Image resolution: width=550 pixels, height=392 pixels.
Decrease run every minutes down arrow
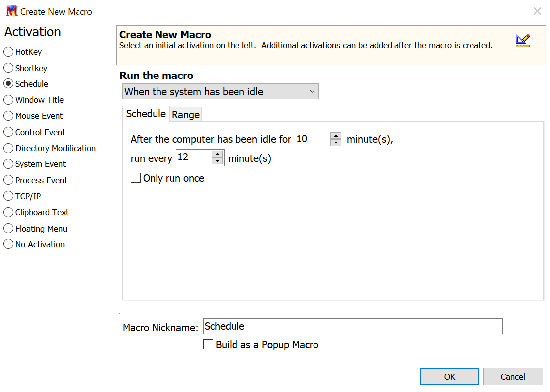tap(217, 161)
